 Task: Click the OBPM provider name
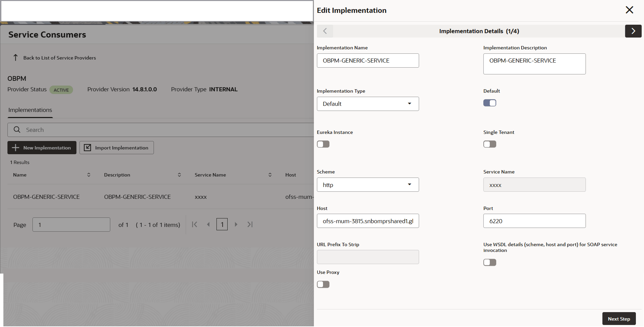coord(17,78)
